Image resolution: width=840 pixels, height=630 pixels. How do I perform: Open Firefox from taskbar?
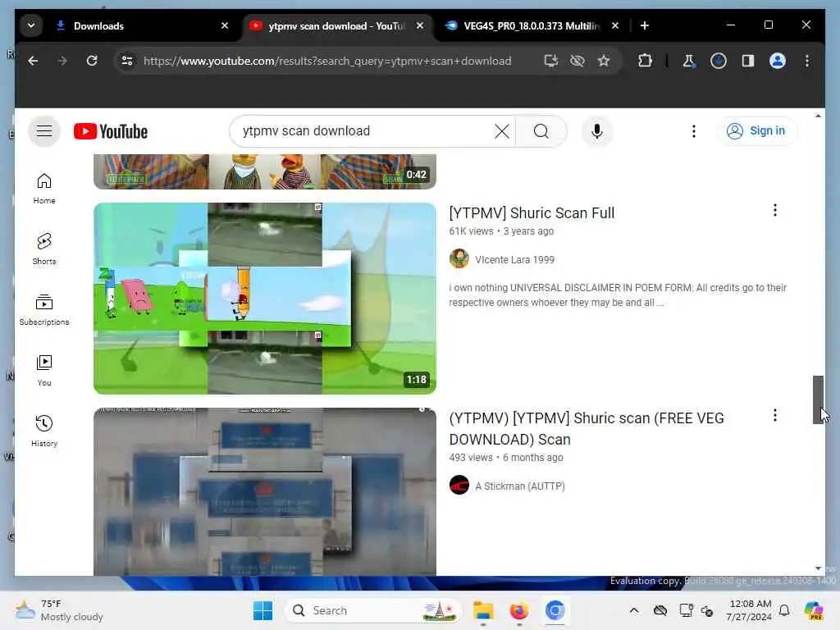pyautogui.click(x=518, y=610)
